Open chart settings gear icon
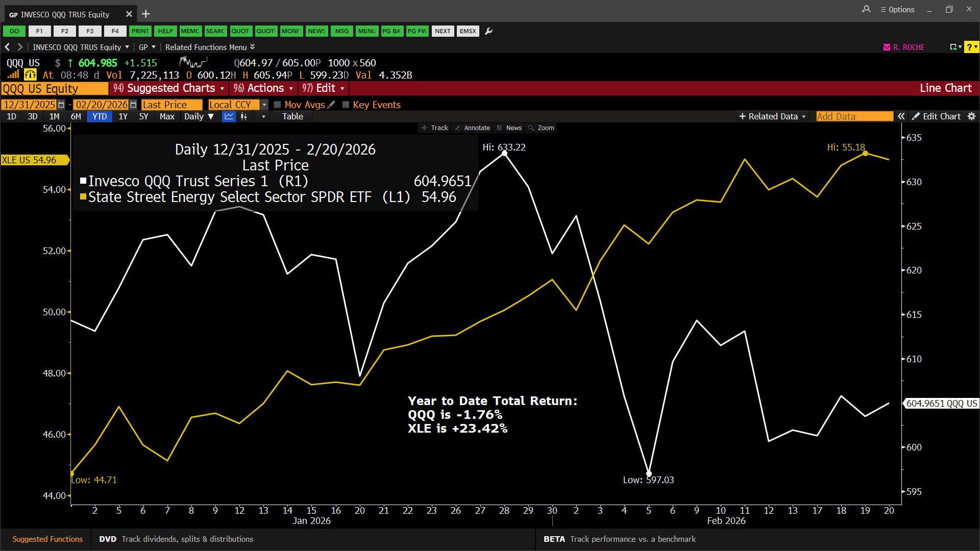This screenshot has height=551, width=980. pos(971,116)
